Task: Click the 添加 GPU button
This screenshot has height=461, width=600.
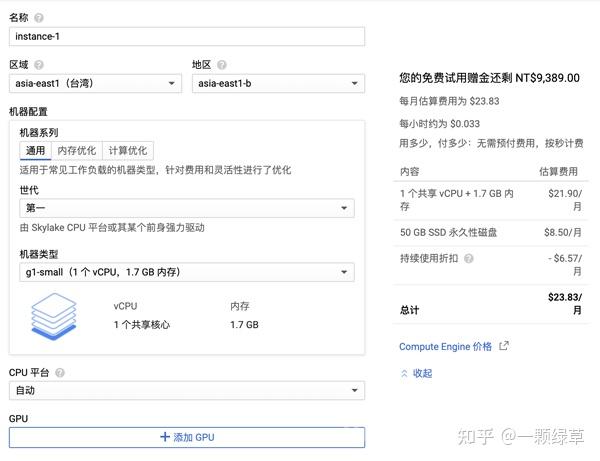Action: coord(187,437)
